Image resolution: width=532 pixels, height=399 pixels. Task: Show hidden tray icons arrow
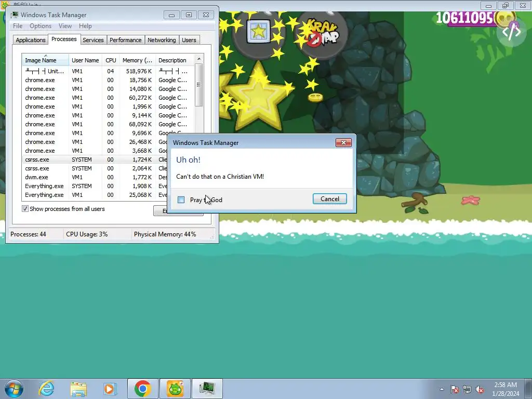tap(442, 390)
